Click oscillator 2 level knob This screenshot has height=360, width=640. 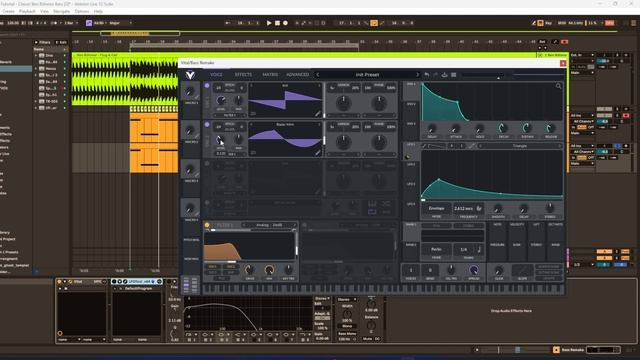click(220, 139)
